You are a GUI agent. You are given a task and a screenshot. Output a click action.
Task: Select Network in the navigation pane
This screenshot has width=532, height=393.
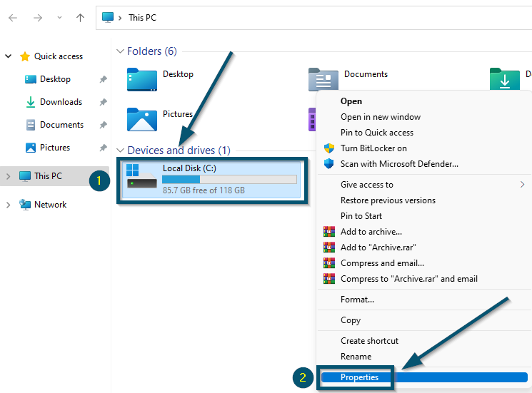[50, 205]
